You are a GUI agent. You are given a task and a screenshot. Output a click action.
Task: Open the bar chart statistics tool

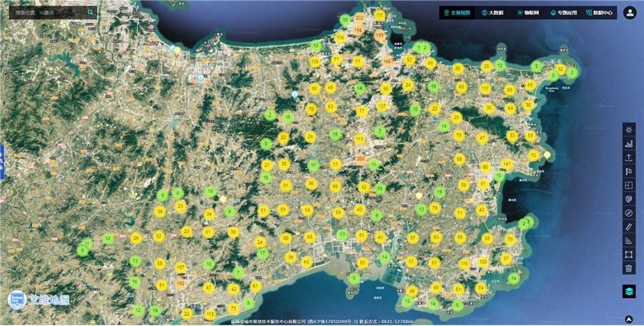click(x=628, y=144)
